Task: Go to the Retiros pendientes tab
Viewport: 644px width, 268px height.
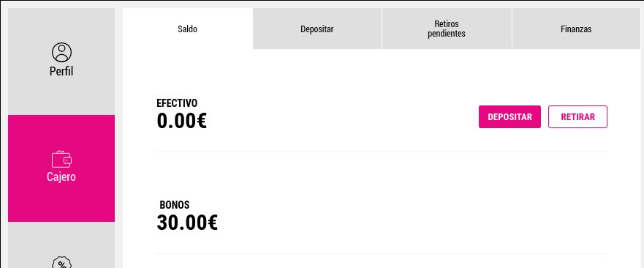Action: pyautogui.click(x=447, y=29)
